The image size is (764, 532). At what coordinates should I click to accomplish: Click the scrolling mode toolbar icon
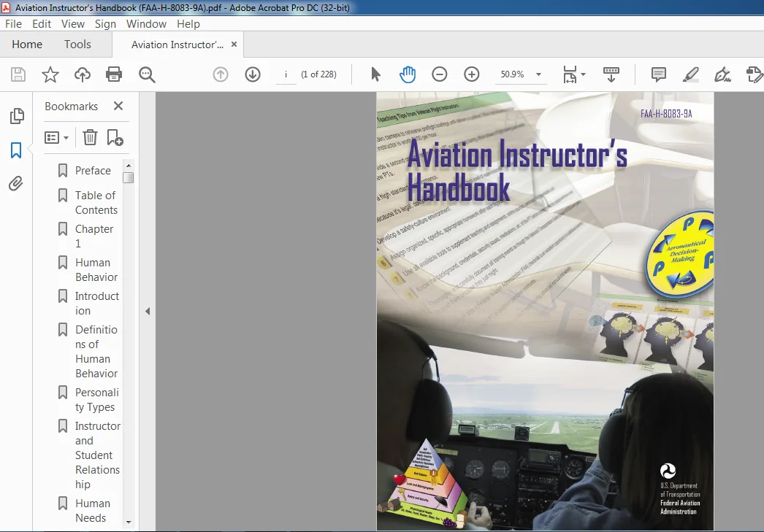(x=611, y=74)
